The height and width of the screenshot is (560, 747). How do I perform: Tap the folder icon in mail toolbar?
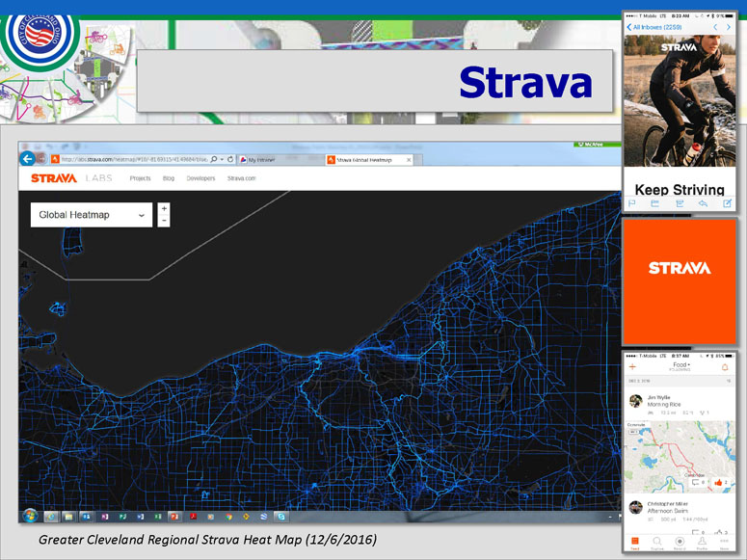pos(655,203)
